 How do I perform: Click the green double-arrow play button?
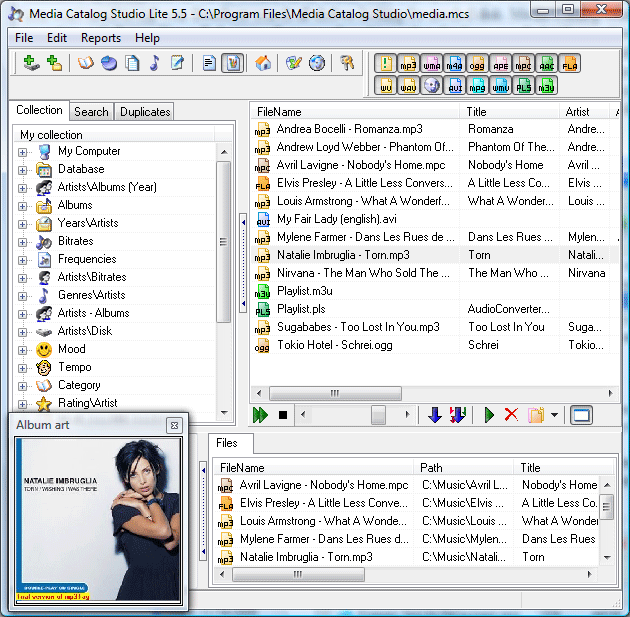click(x=260, y=415)
